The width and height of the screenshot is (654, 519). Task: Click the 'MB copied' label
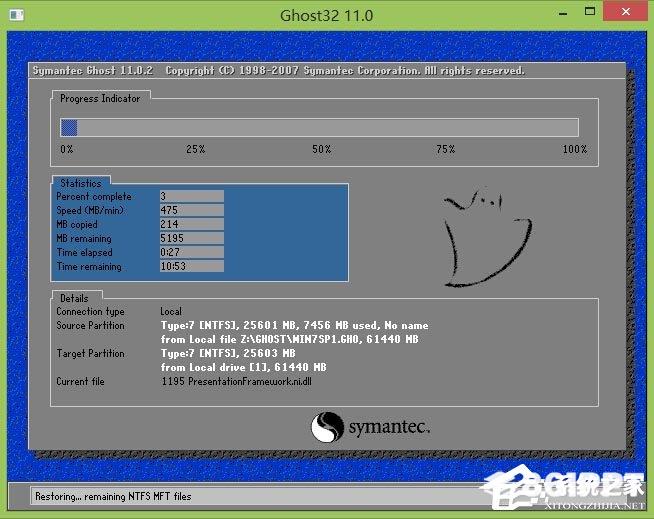coord(77,224)
